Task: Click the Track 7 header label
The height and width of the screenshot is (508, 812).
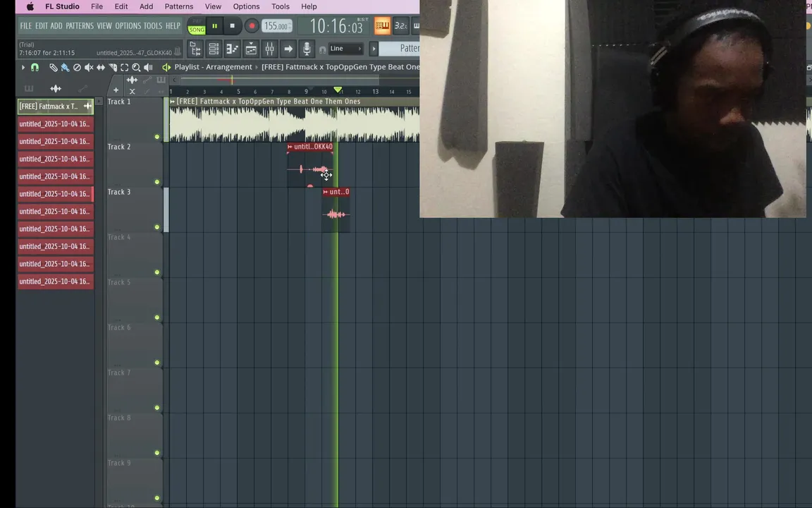Action: 119,373
